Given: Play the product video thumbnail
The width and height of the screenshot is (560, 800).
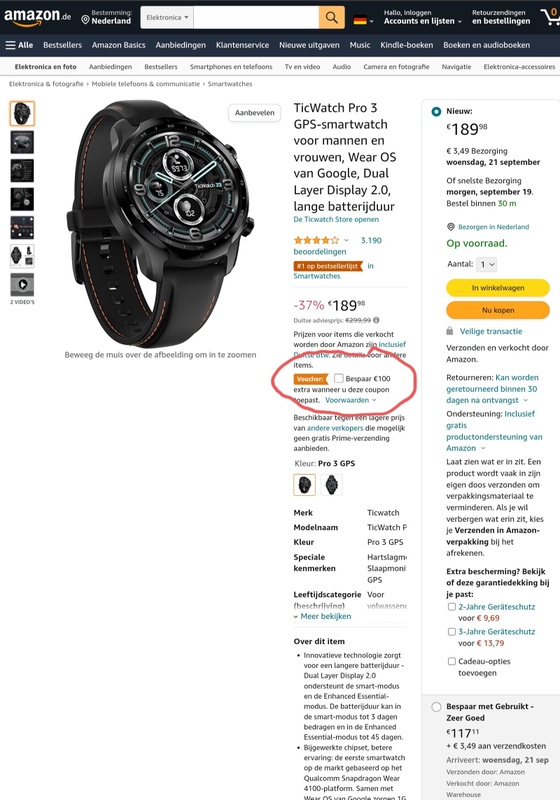Looking at the screenshot, I should point(22,284).
